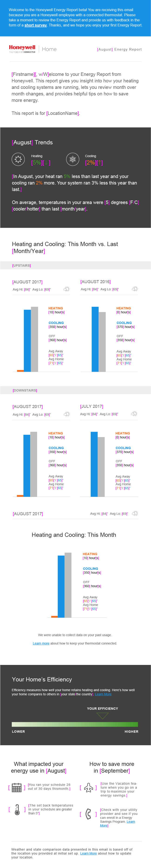Open the short survey link
The width and height of the screenshot is (151, 868).
(35, 25)
